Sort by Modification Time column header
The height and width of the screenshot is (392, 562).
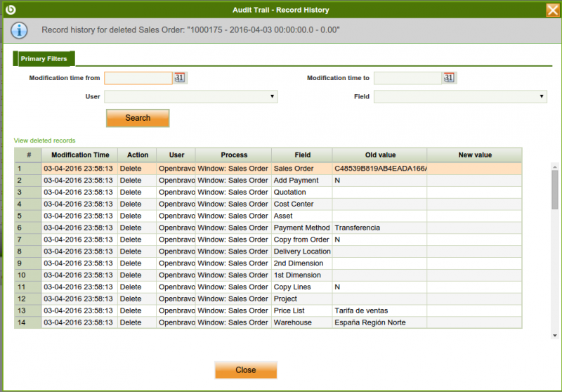80,155
